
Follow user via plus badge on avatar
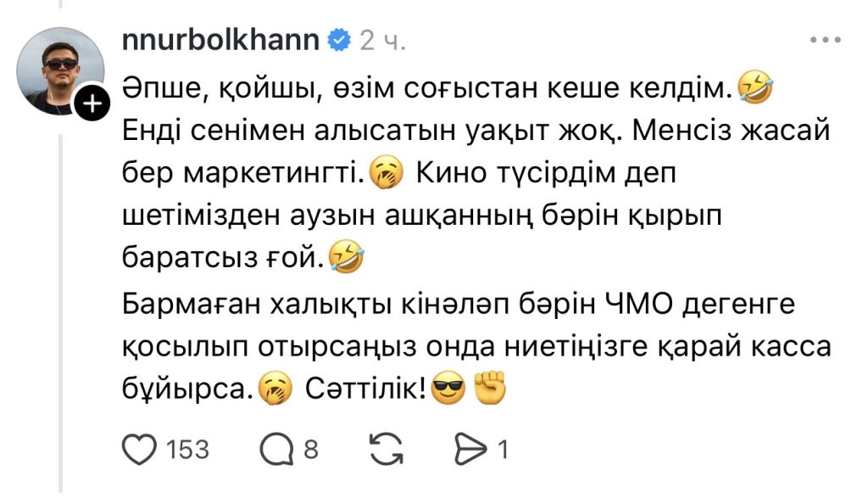[92, 103]
